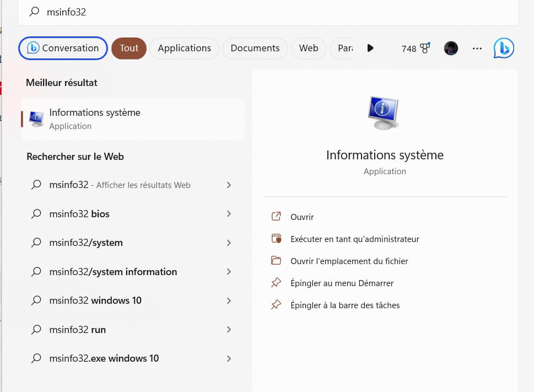
Task: Open Informations système best result
Action: [133, 119]
